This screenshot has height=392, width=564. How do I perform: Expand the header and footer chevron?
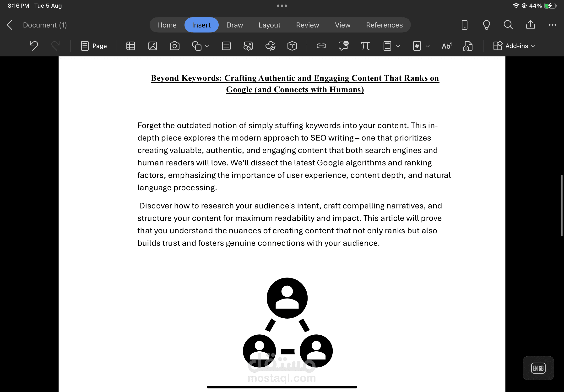398,46
